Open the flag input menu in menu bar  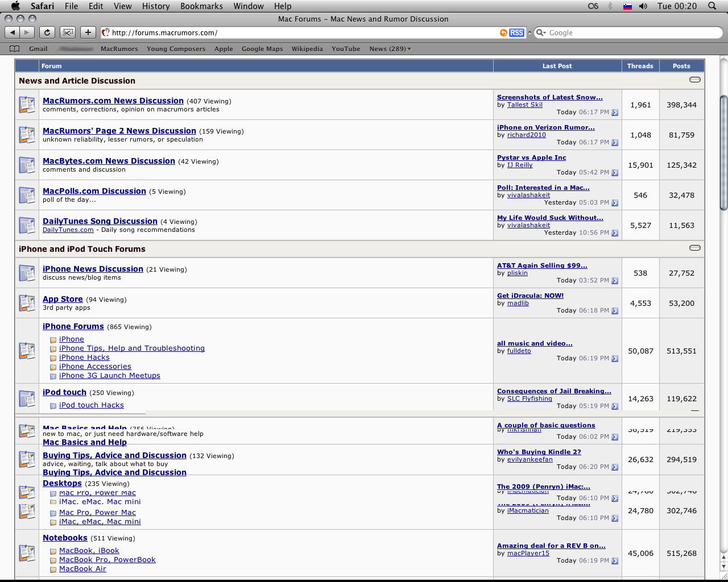point(627,6)
